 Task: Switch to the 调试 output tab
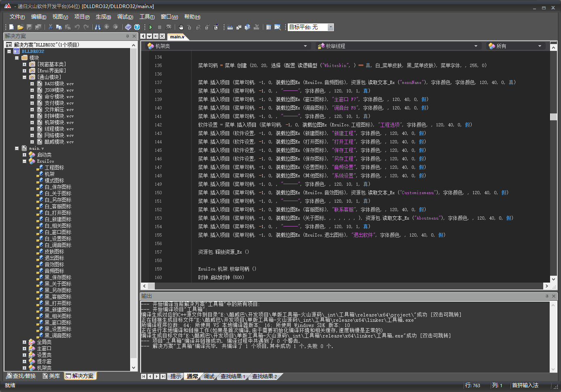(x=209, y=376)
